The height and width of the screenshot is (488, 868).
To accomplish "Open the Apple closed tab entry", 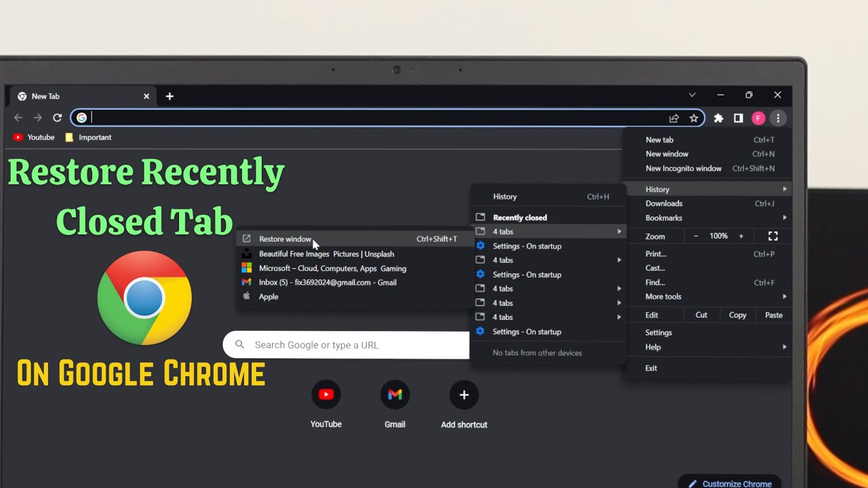I will pos(353,297).
